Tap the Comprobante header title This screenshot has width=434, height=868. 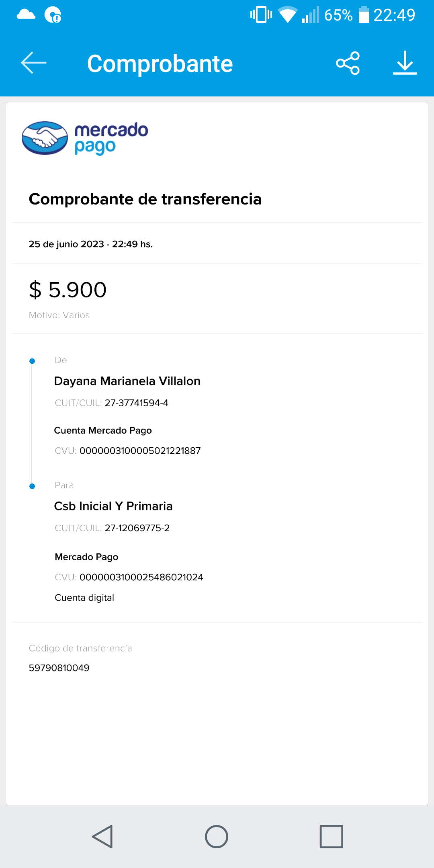point(160,64)
